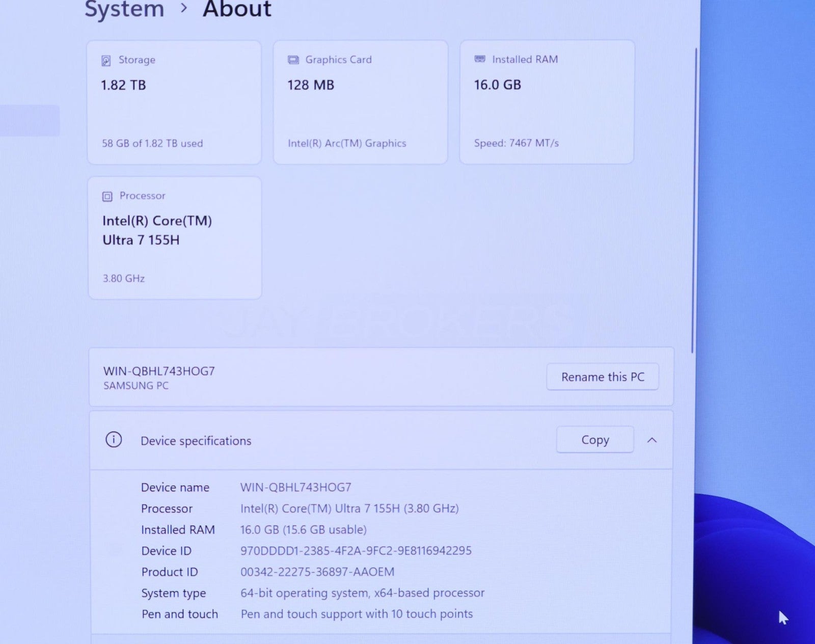
Task: Select the highlighted item in left sidebar
Action: [30, 121]
